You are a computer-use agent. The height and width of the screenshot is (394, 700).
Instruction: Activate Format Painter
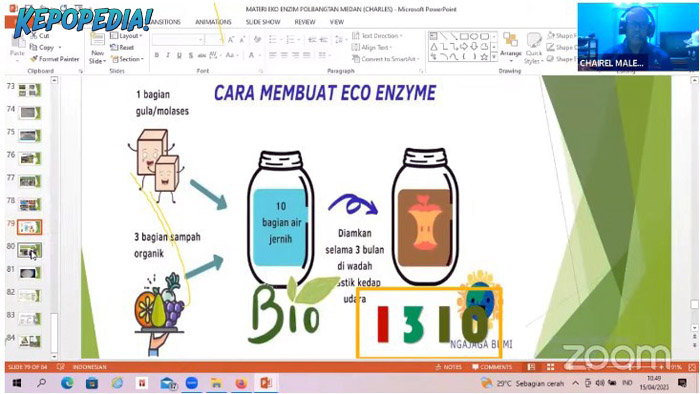[54, 59]
